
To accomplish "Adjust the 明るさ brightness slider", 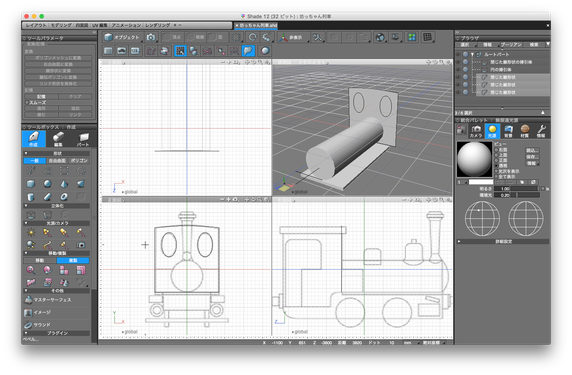I will (518, 189).
